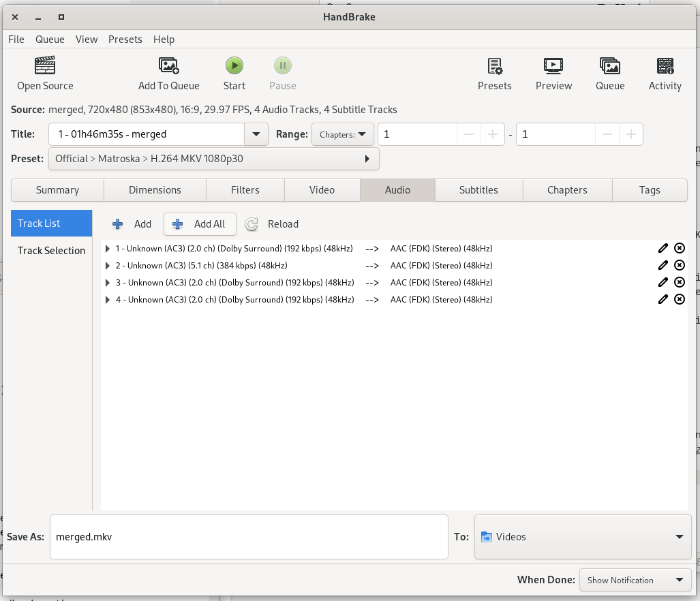Click the Open Source clapperboard icon

coord(45,66)
